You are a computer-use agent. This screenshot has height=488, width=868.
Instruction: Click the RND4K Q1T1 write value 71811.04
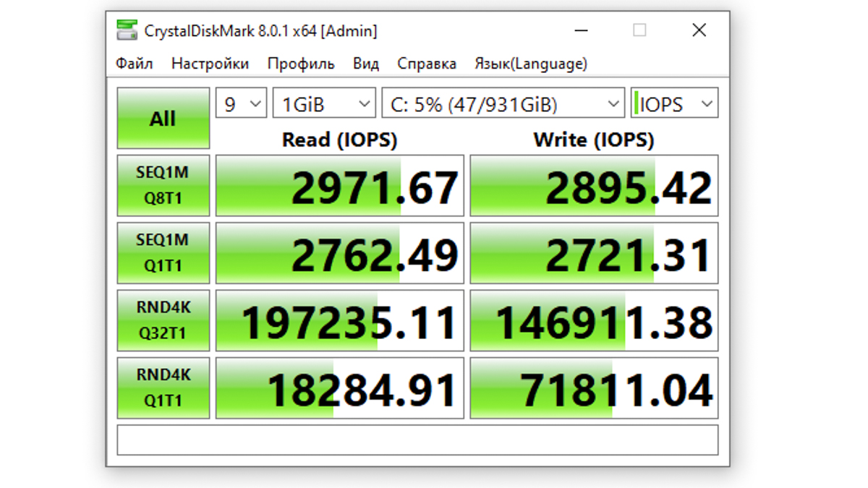594,388
